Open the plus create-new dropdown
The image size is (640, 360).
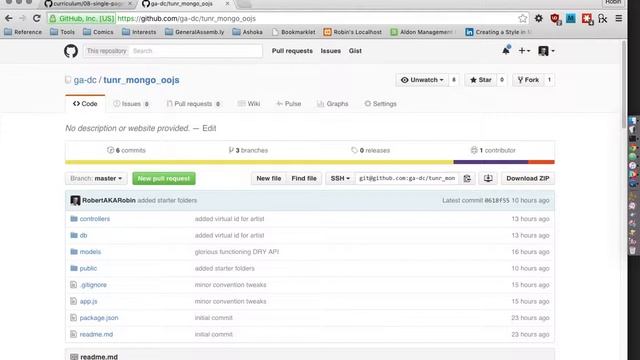coord(524,51)
